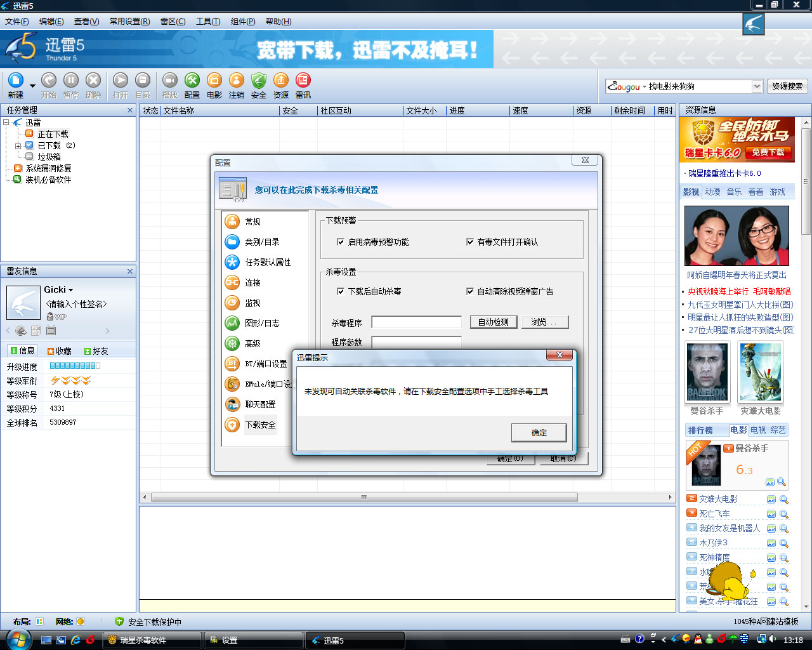
Task: Click the 播放 play toolbar icon
Action: 170,80
